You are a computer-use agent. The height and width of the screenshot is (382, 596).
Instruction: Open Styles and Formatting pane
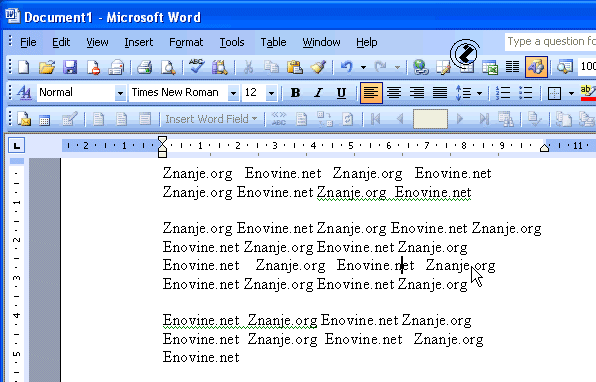point(24,92)
